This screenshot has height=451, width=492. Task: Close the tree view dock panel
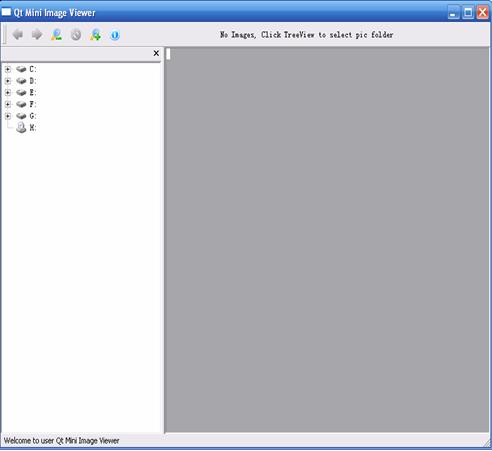point(156,53)
